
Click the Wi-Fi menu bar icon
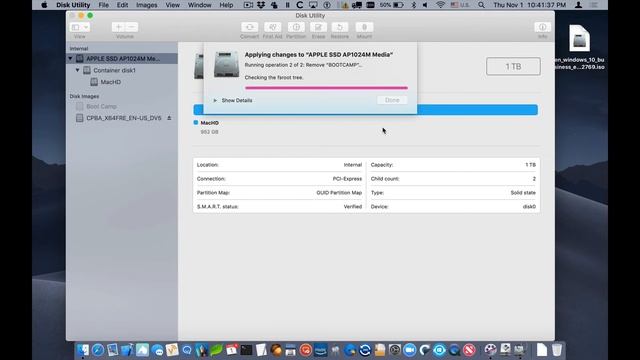440,5
